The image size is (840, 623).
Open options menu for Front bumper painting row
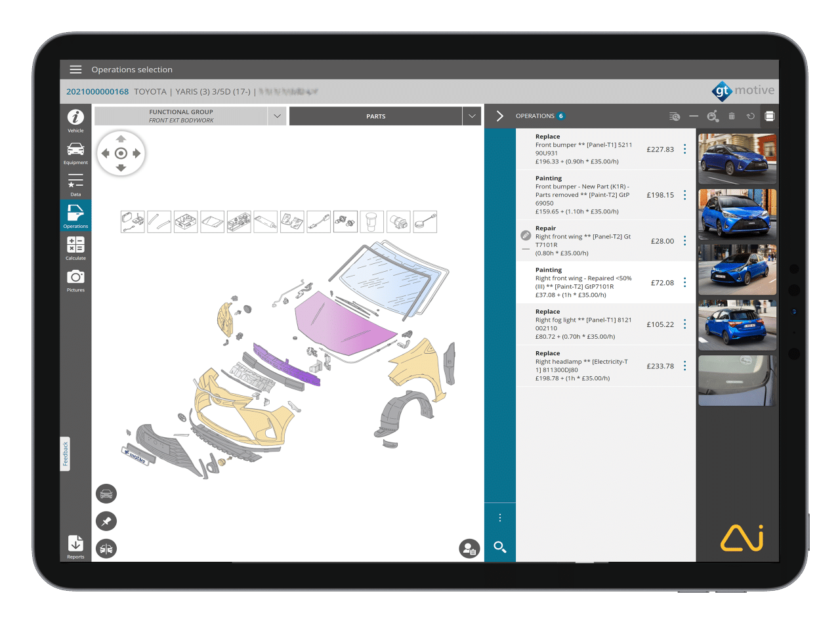pos(684,195)
